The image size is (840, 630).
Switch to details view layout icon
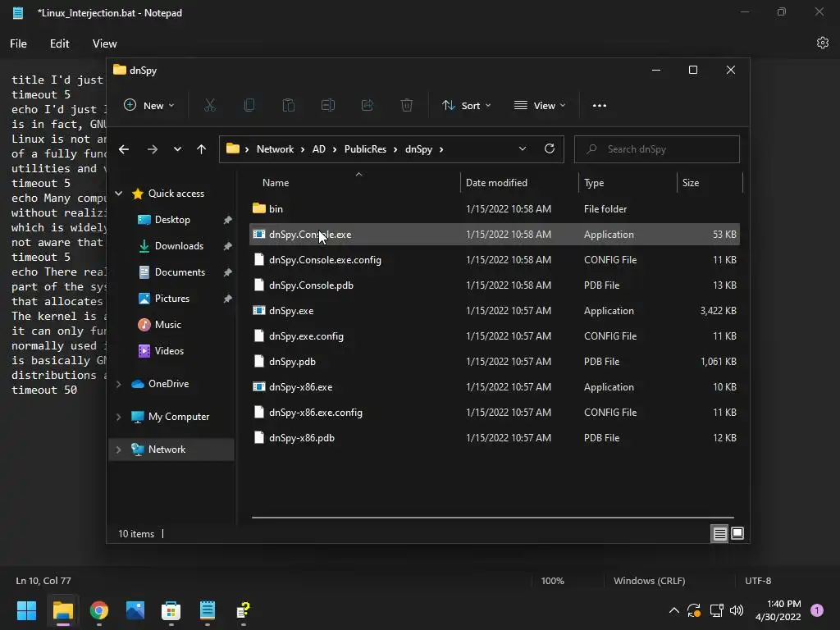719,533
